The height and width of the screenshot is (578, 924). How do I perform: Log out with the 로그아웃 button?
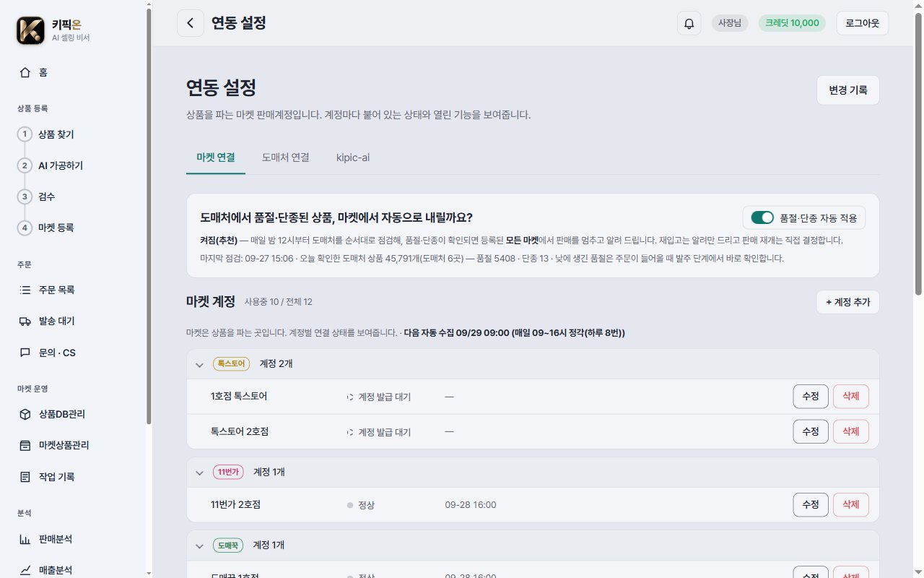point(863,23)
